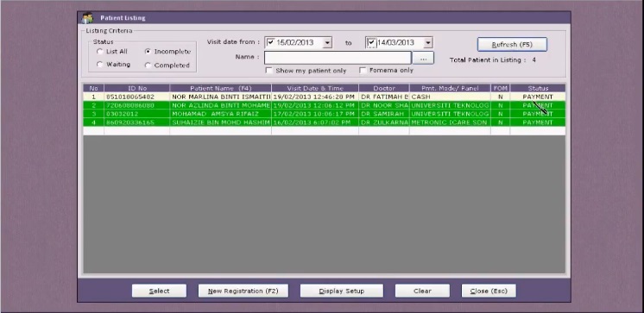Sort by Patient Name (F4) column header
Image resolution: width=644 pixels, height=313 pixels.
(220, 88)
